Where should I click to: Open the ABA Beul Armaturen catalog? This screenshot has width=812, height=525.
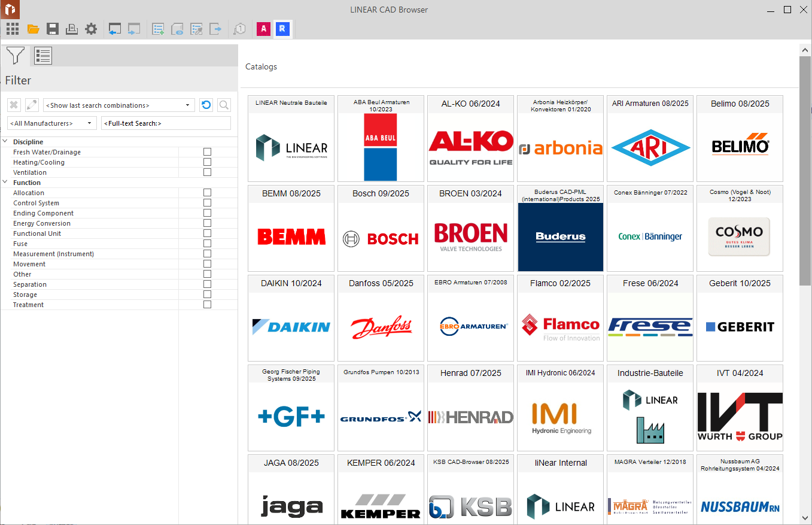click(381, 138)
